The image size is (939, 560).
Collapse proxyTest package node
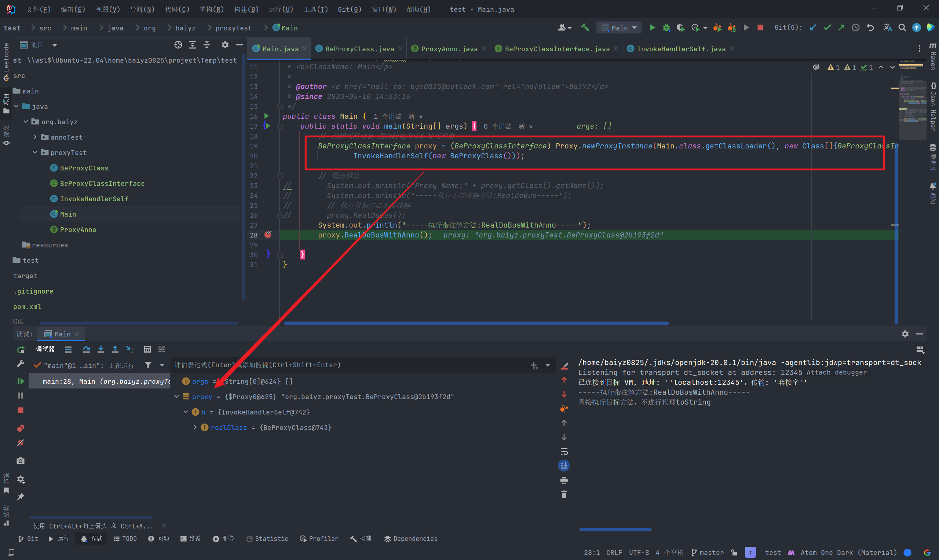click(35, 152)
